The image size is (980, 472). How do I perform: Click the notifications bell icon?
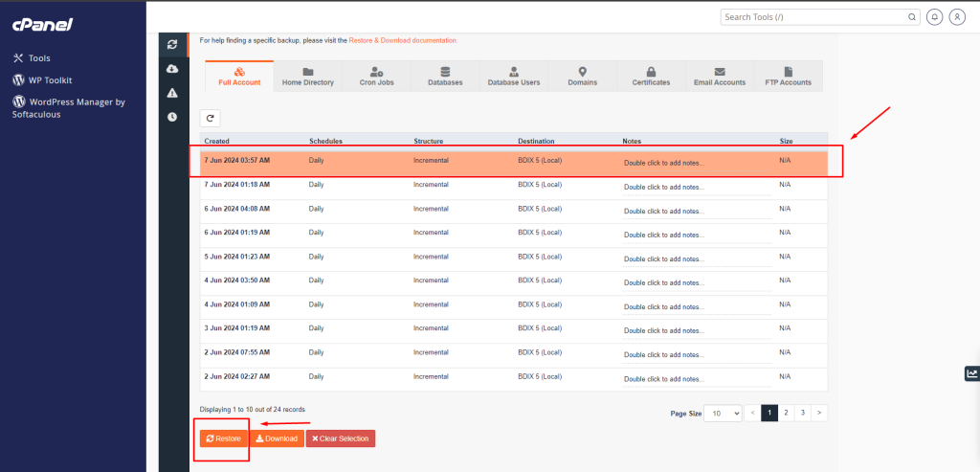pos(933,17)
